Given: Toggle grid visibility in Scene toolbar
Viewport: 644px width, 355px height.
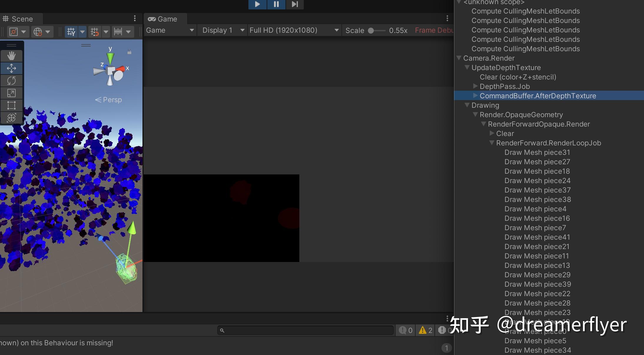Looking at the screenshot, I should pyautogui.click(x=71, y=31).
